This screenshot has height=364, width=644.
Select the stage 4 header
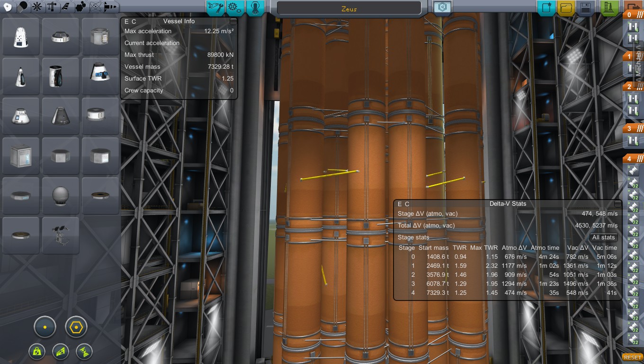click(x=633, y=159)
